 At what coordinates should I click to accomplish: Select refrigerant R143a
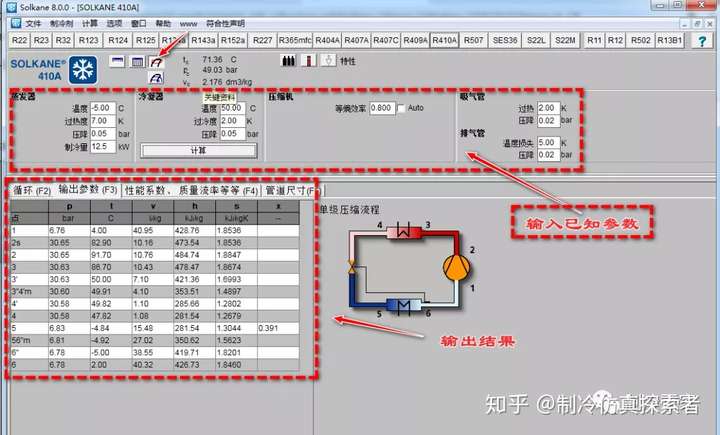tap(203, 40)
